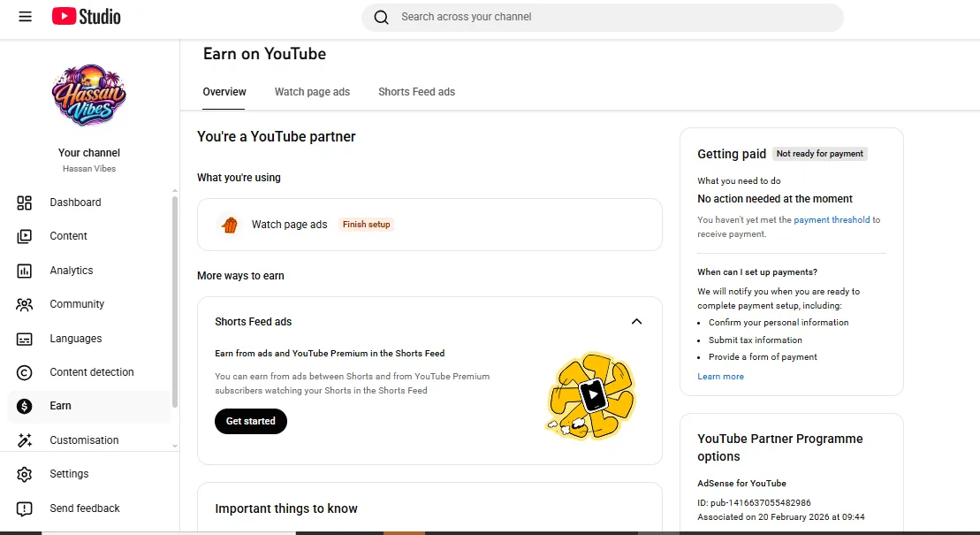Open Send feedback from the sidebar label
This screenshot has width=980, height=535.
tap(85, 508)
